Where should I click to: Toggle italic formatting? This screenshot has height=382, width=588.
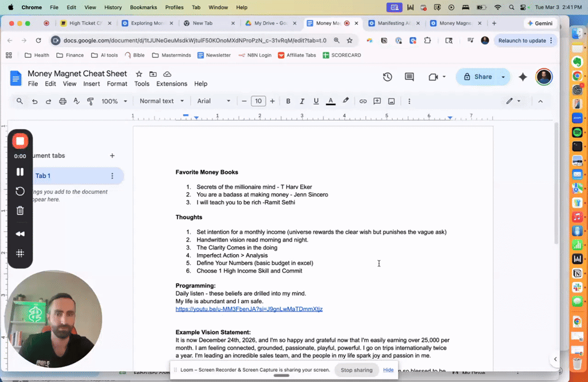click(x=302, y=101)
